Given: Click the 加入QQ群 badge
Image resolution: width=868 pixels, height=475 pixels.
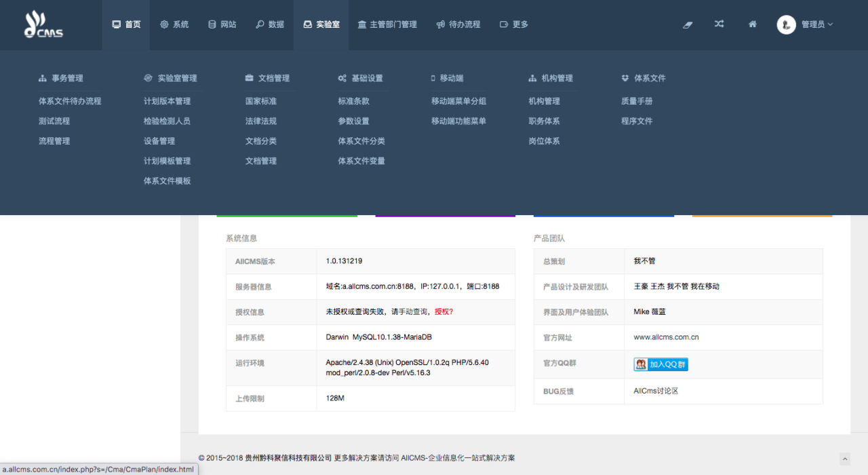Looking at the screenshot, I should coord(660,364).
